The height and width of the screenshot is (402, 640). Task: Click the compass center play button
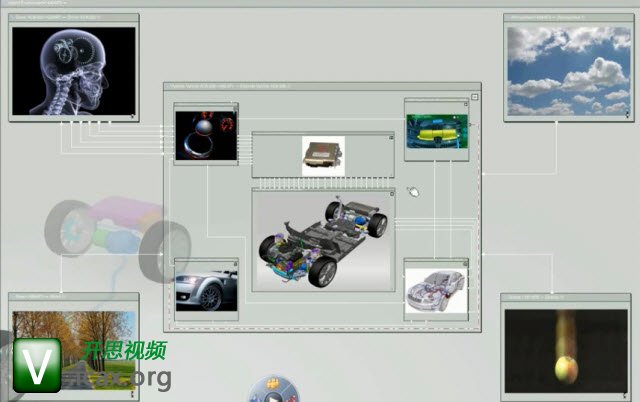click(272, 398)
